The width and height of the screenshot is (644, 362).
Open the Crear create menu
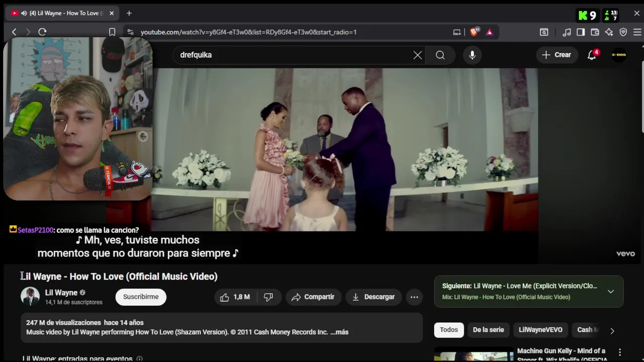pos(556,55)
